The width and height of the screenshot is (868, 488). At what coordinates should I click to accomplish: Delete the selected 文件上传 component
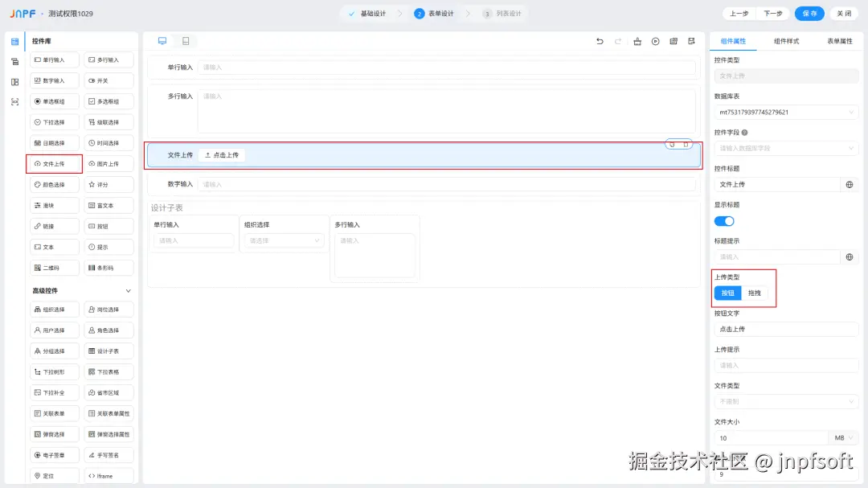tap(686, 145)
